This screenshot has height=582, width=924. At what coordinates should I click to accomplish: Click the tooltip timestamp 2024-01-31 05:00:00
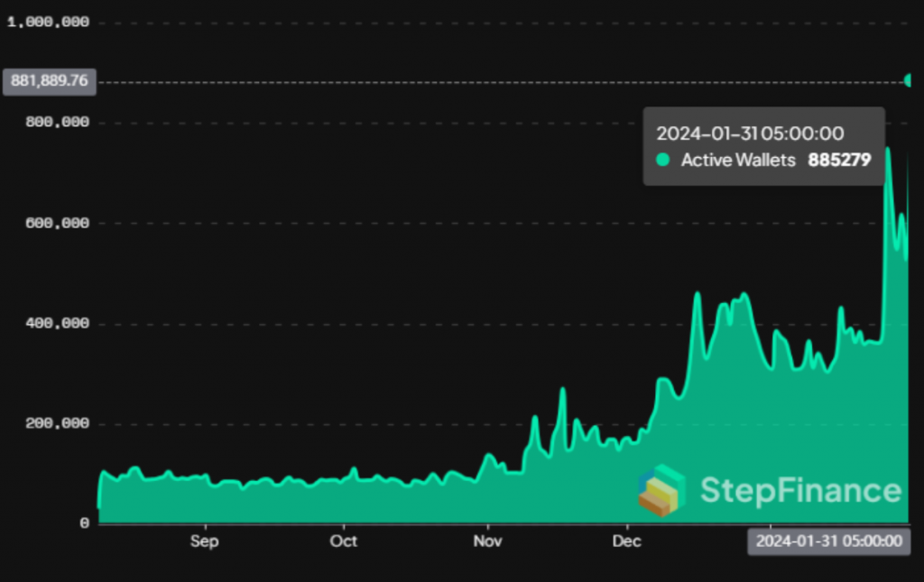[750, 134]
